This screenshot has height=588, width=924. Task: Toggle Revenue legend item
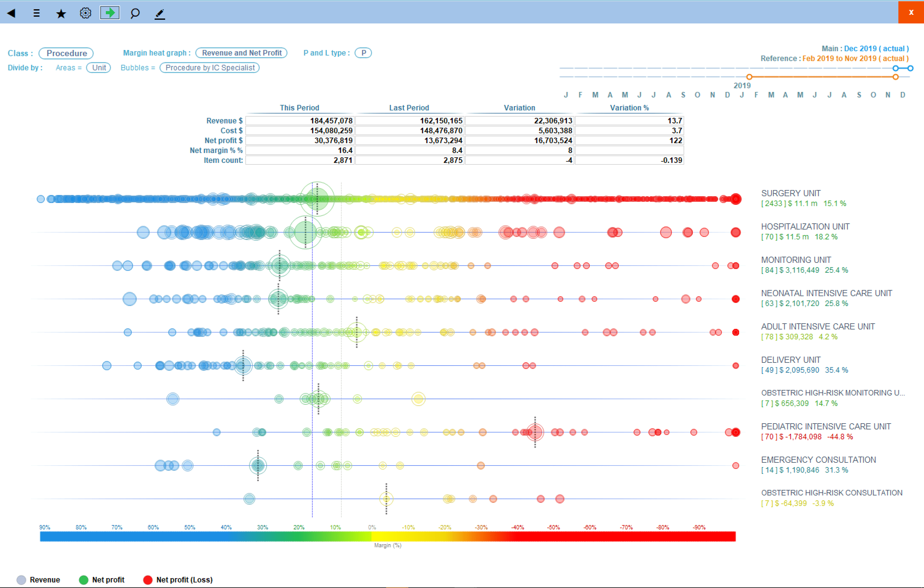[38, 580]
